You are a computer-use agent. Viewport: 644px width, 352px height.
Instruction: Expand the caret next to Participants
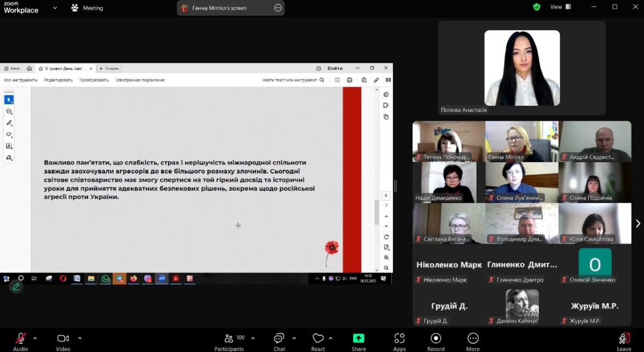pyautogui.click(x=253, y=338)
